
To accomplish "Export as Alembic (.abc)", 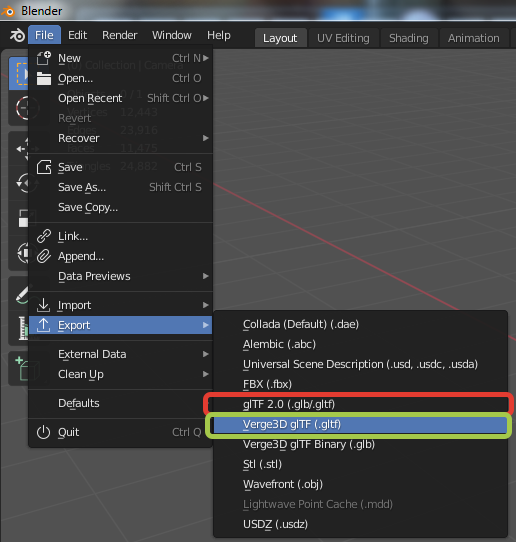I will click(360, 344).
